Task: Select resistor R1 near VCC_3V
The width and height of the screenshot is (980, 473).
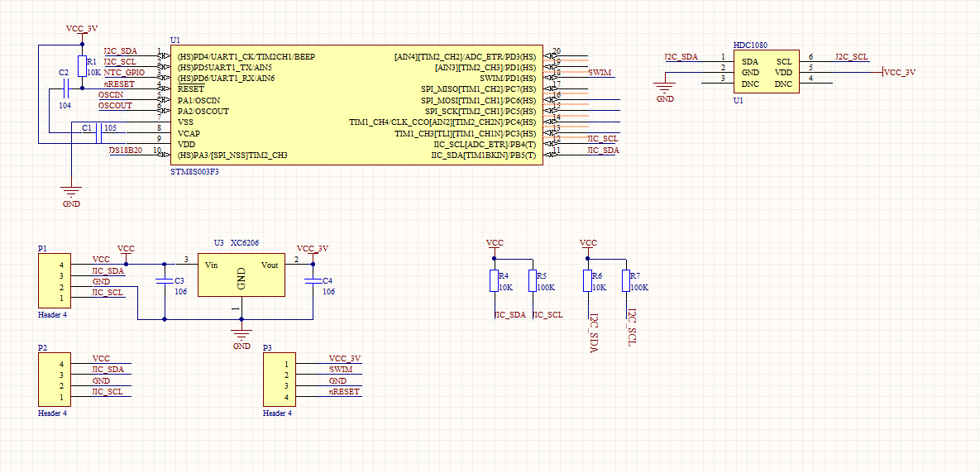Action: point(82,66)
